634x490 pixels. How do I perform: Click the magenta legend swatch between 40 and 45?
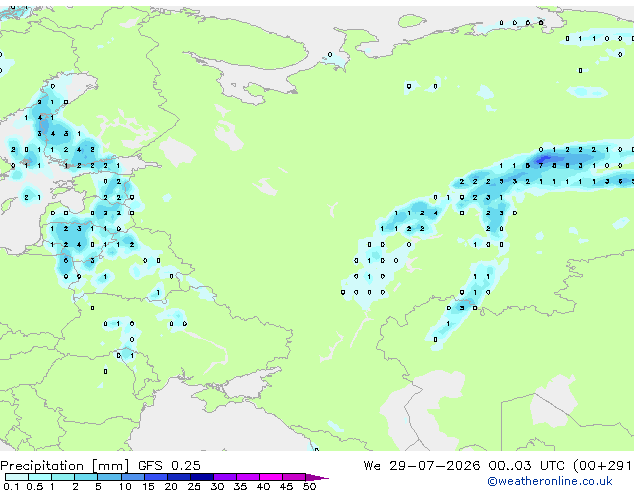coord(271,477)
